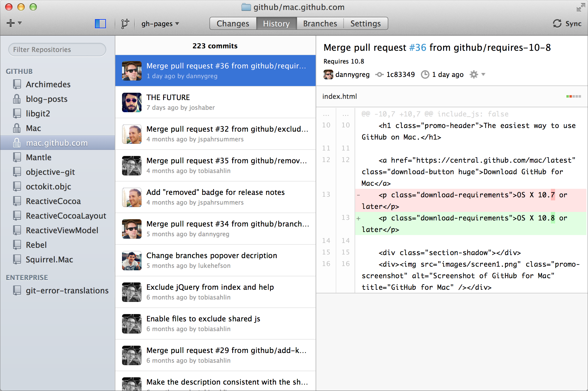This screenshot has height=391, width=588.
Task: Click the ReactiveCocoaLayout repository book icon
Action: (17, 216)
